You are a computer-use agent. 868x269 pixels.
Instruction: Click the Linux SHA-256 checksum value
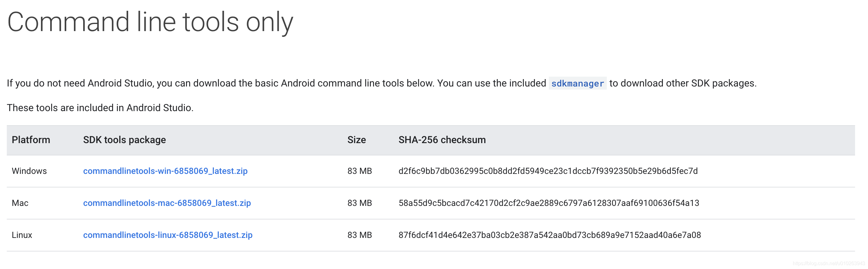pos(549,235)
